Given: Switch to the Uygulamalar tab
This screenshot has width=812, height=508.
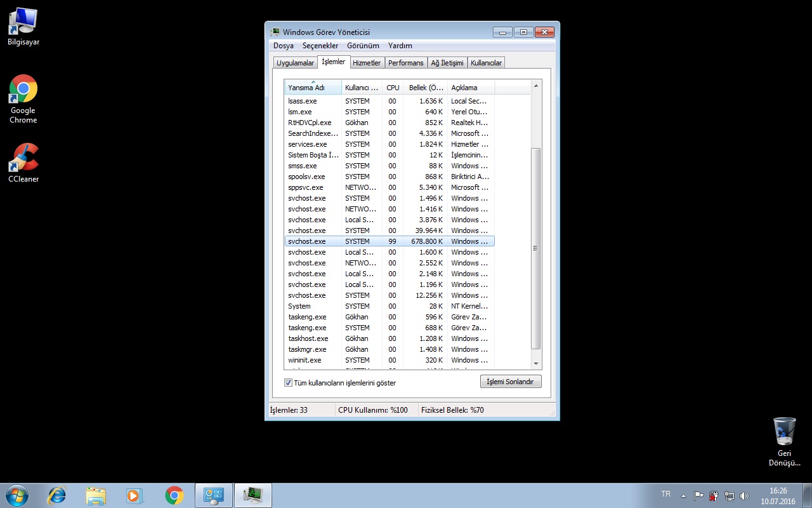Looking at the screenshot, I should (x=295, y=63).
